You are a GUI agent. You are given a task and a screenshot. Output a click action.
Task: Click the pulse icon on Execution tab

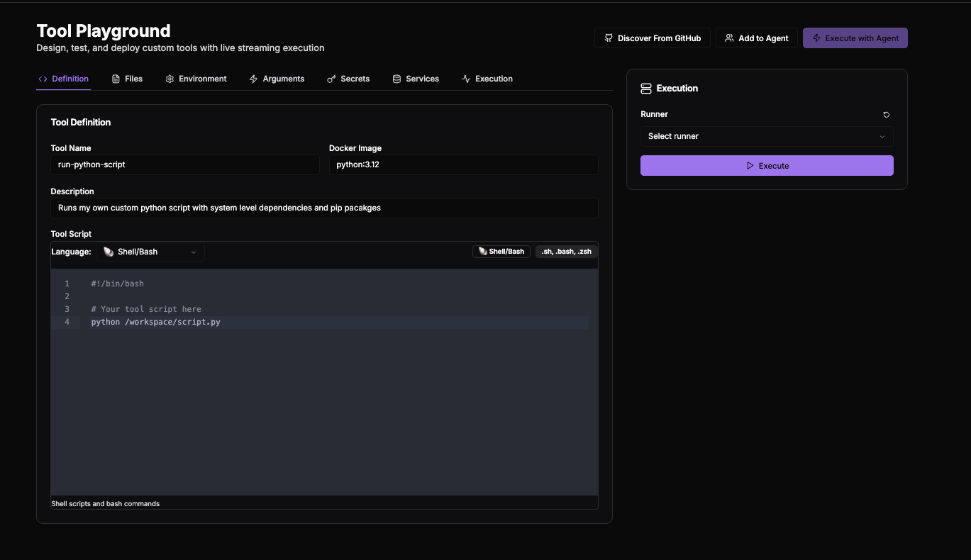[466, 79]
